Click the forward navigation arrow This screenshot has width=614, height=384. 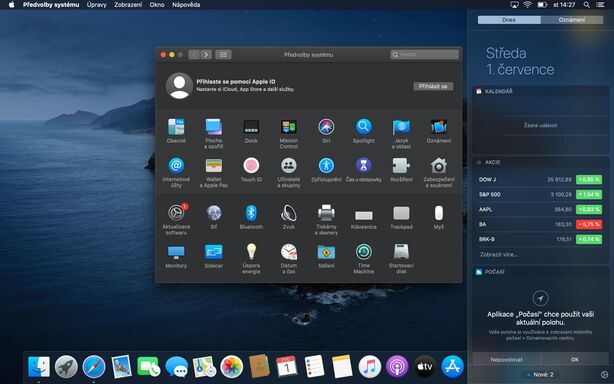pos(206,54)
